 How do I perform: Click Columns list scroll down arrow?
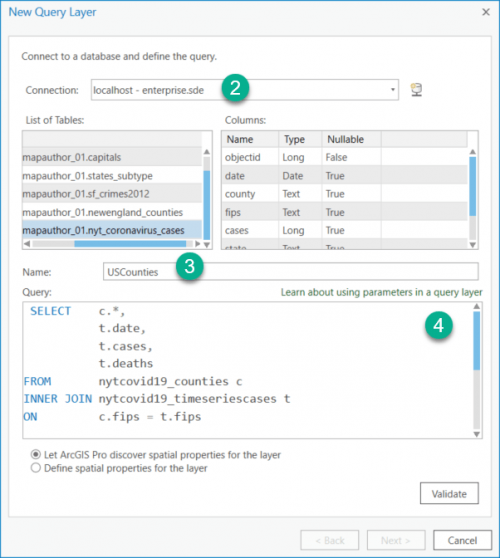pos(473,244)
